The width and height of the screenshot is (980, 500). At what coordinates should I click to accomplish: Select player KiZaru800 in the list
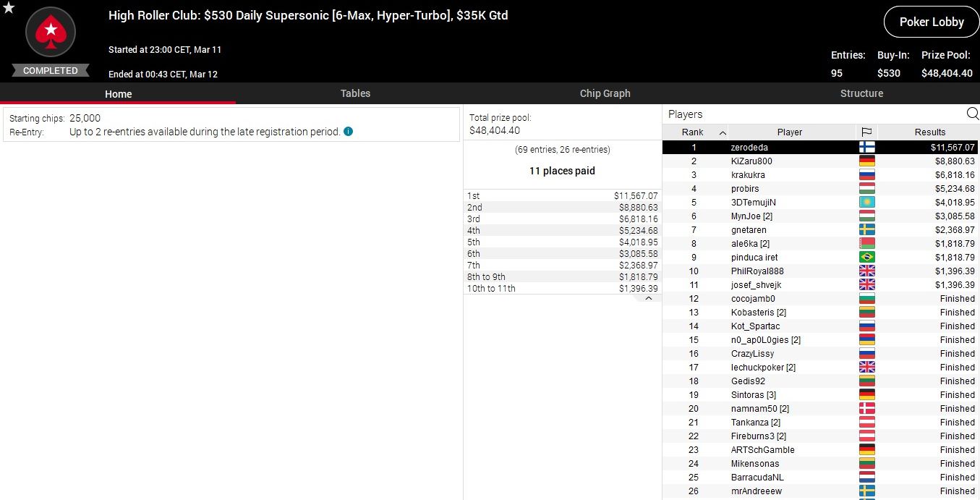(751, 161)
